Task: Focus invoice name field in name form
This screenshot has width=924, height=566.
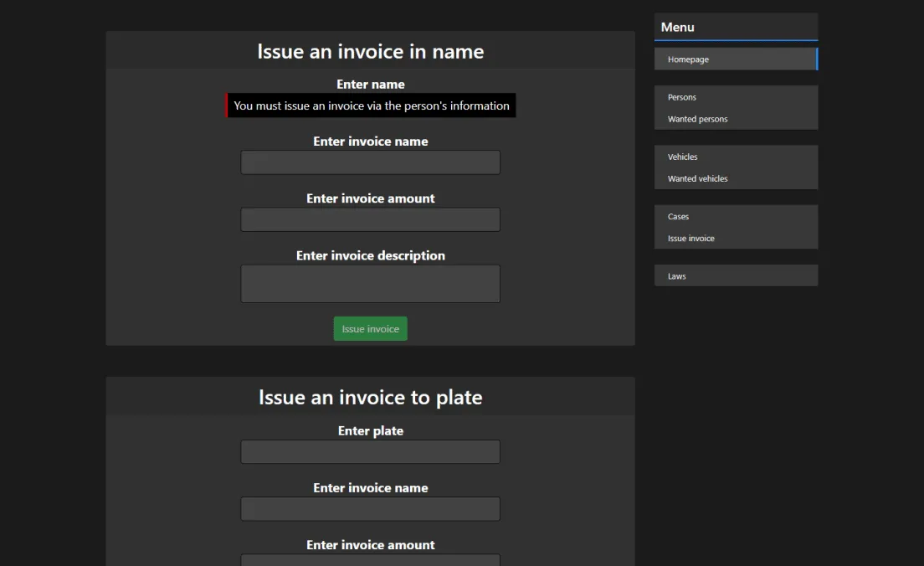Action: tap(370, 162)
